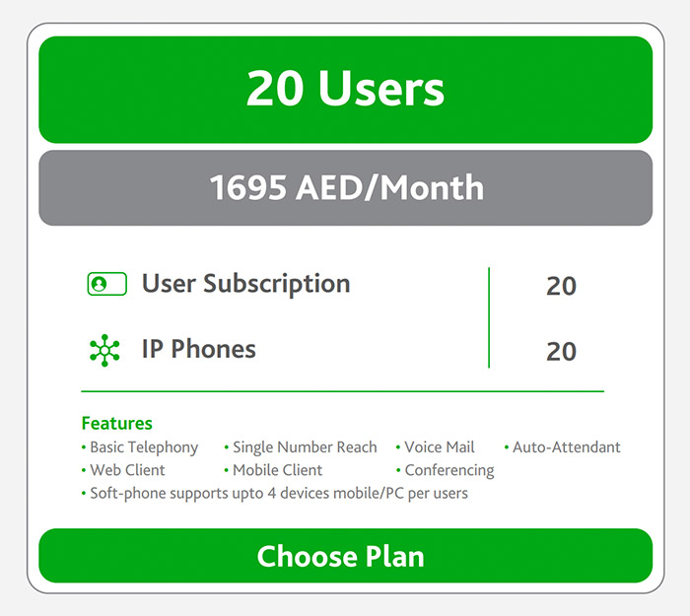Click the Voice Mail feature

[440, 447]
